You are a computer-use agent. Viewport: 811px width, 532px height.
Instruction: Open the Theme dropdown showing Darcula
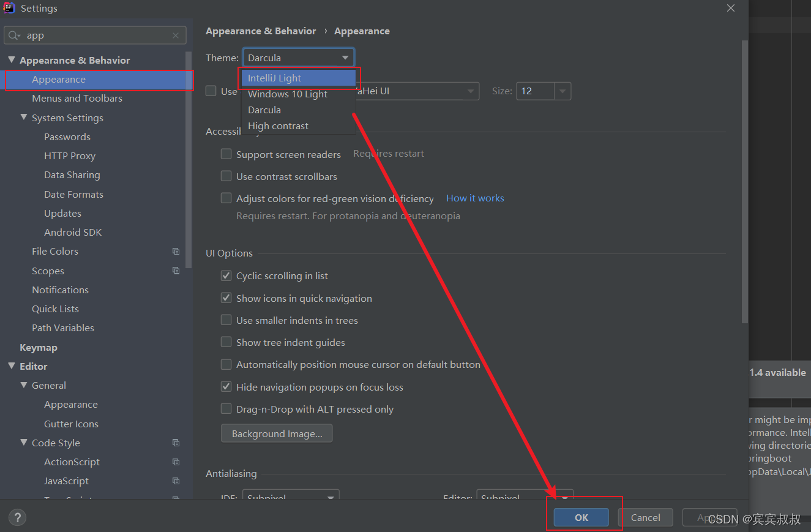(298, 58)
